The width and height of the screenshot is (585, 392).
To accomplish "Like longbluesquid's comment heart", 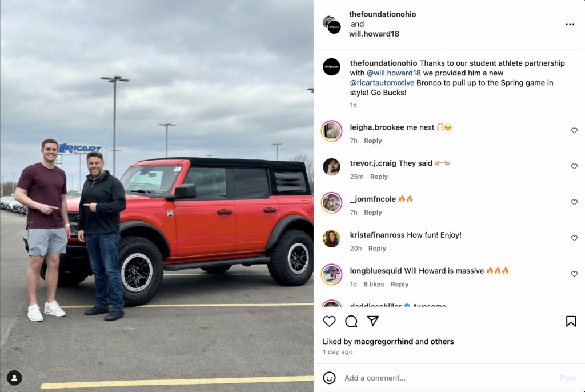I will point(574,274).
